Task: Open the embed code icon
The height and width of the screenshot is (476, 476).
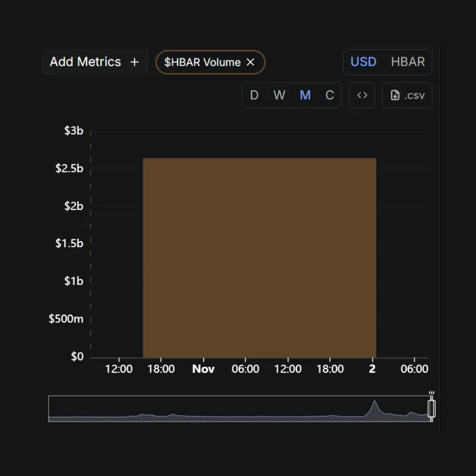Action: click(362, 95)
